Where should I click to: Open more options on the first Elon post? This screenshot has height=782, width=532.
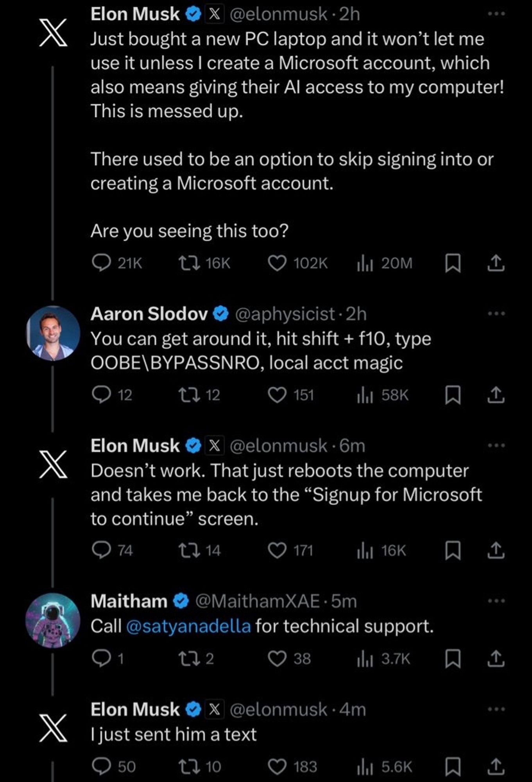[496, 14]
